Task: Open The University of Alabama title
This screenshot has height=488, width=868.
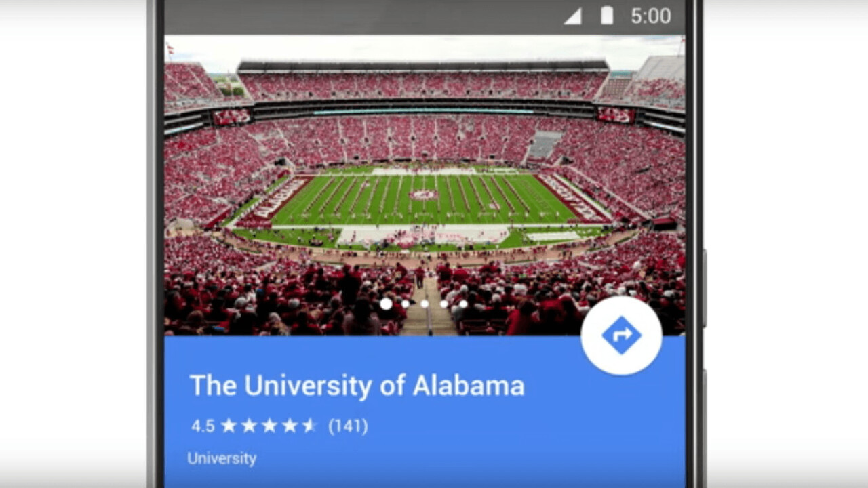Action: click(x=357, y=386)
